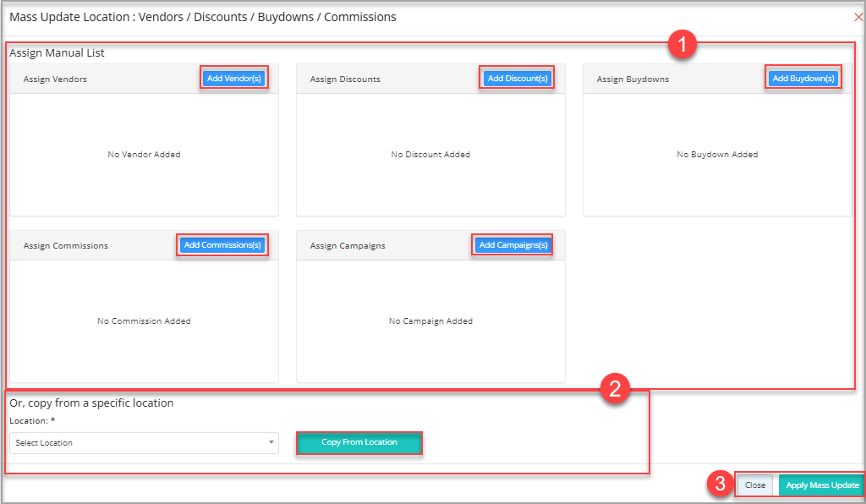The image size is (866, 504).
Task: Click the 'No Vendor Added' text
Action: pos(144,155)
